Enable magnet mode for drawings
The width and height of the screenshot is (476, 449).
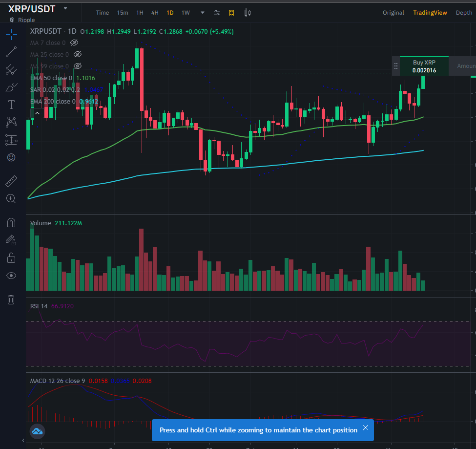click(11, 223)
